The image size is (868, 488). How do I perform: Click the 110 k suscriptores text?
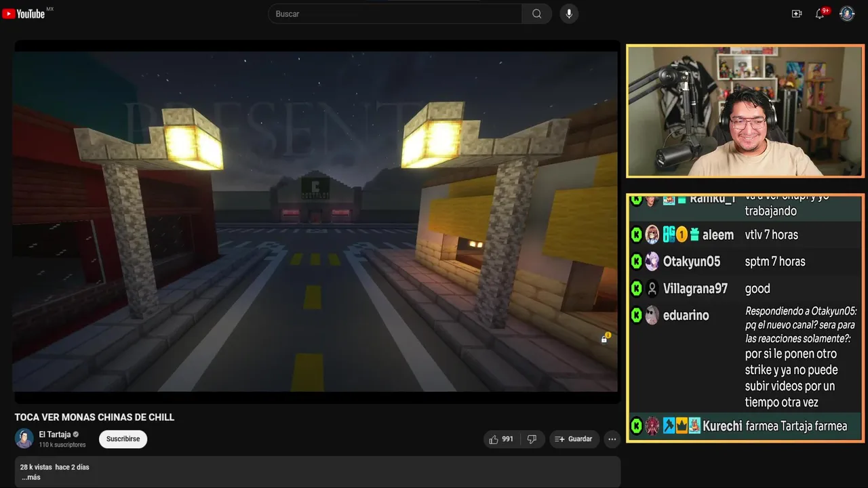click(62, 445)
